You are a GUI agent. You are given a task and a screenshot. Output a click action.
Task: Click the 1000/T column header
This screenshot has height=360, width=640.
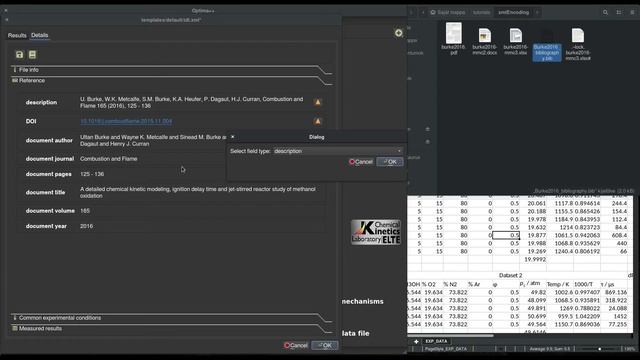tap(583, 284)
